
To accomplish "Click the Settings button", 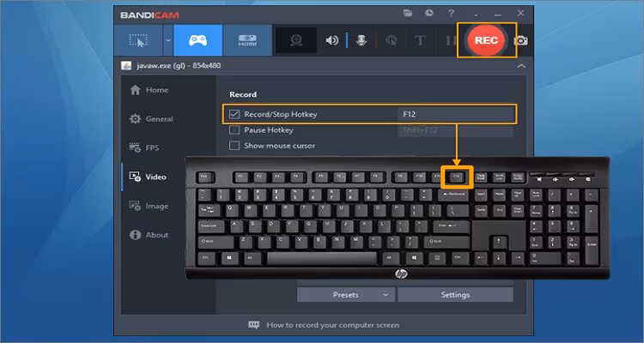I will [x=455, y=295].
